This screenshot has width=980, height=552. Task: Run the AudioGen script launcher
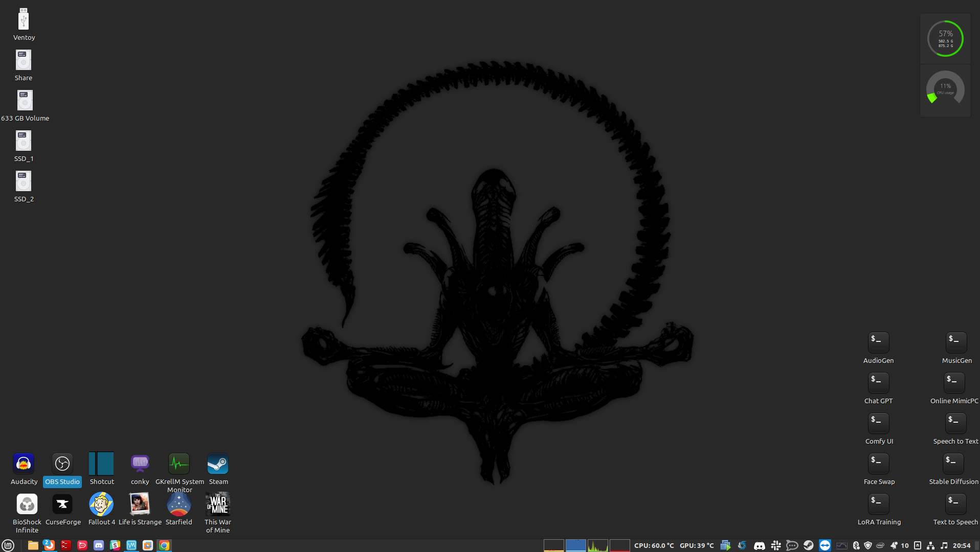pyautogui.click(x=878, y=348)
